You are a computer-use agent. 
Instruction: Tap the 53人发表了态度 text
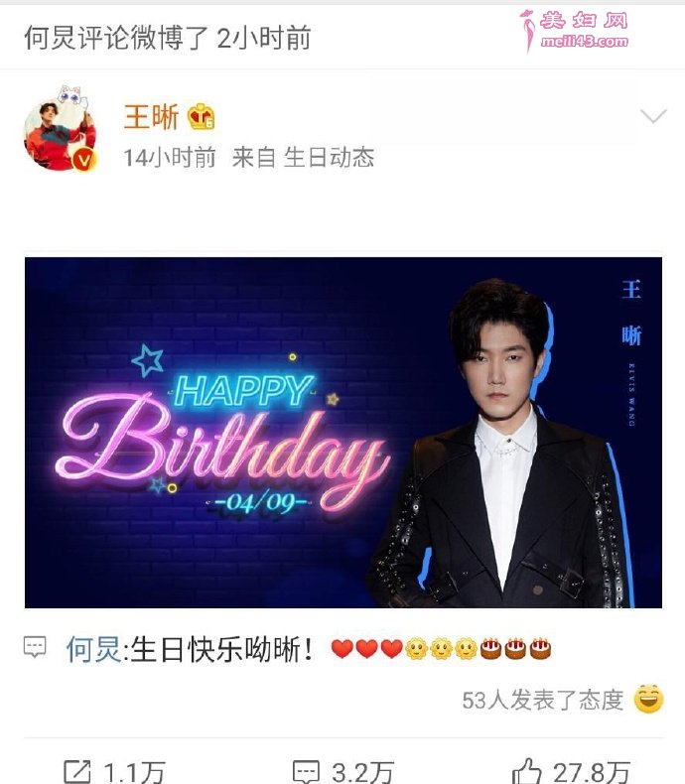pos(543,700)
